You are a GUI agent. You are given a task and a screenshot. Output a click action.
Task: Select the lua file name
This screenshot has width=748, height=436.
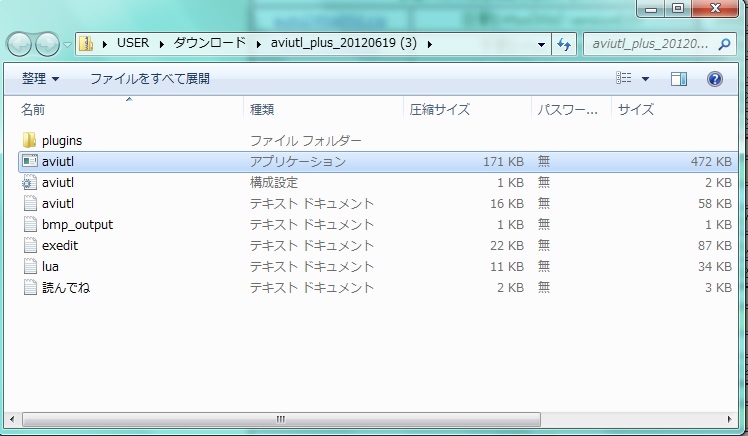point(50,267)
